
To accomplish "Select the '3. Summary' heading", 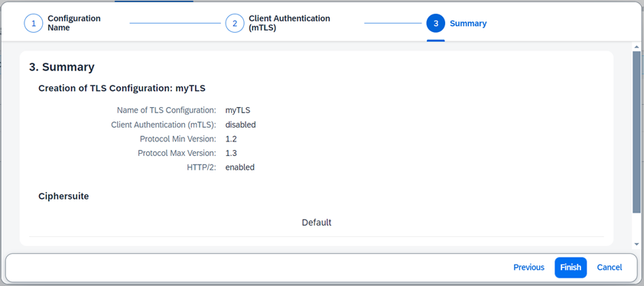I will pos(62,67).
